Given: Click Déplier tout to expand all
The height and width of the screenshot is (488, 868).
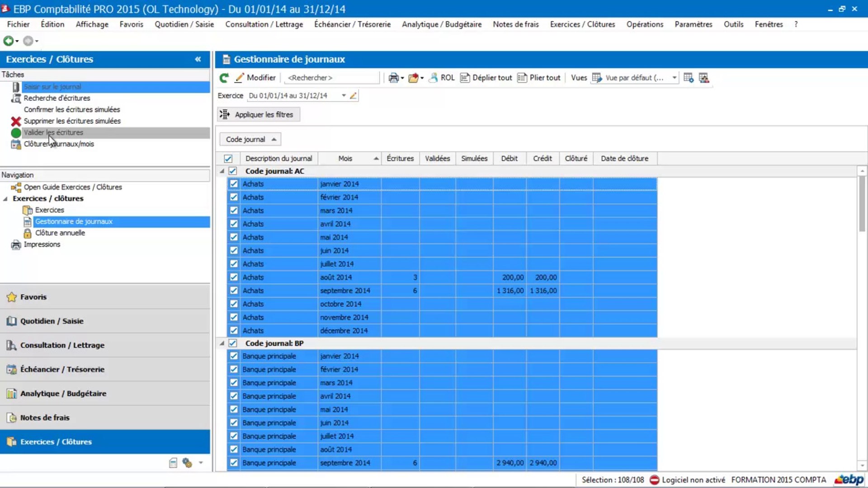Looking at the screenshot, I should click(486, 78).
